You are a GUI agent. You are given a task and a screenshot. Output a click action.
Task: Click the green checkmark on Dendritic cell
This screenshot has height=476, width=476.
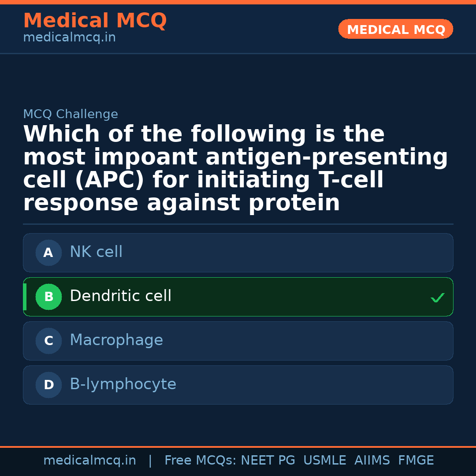[x=437, y=298]
